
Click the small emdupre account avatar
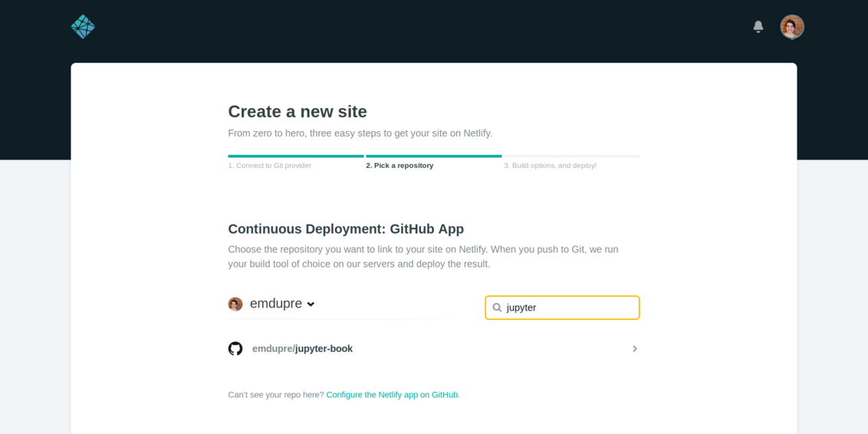tap(235, 304)
